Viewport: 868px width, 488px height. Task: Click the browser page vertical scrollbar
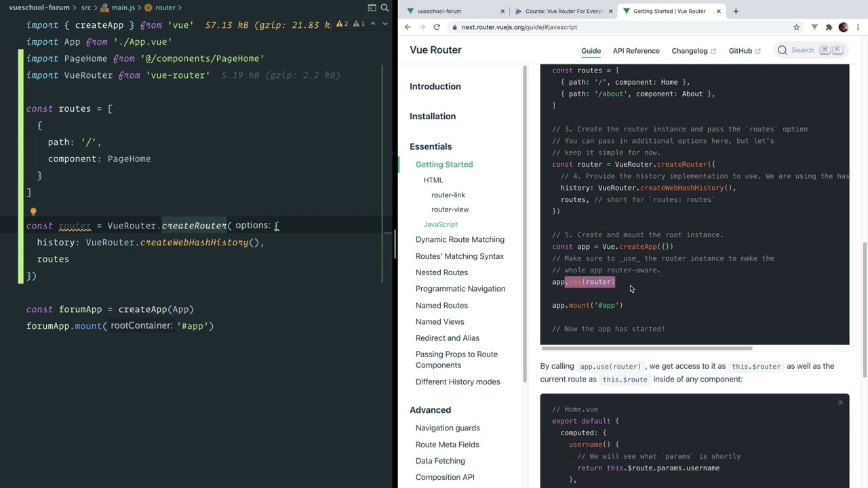coord(864,309)
